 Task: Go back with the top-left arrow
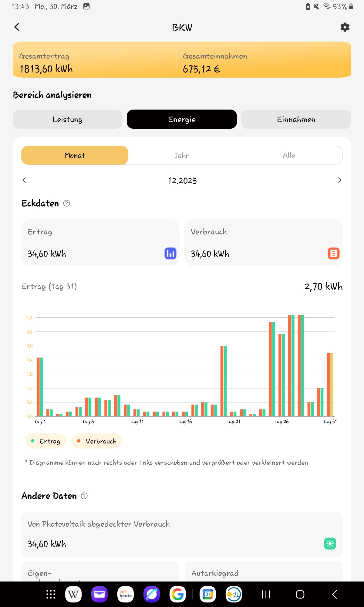pos(17,27)
